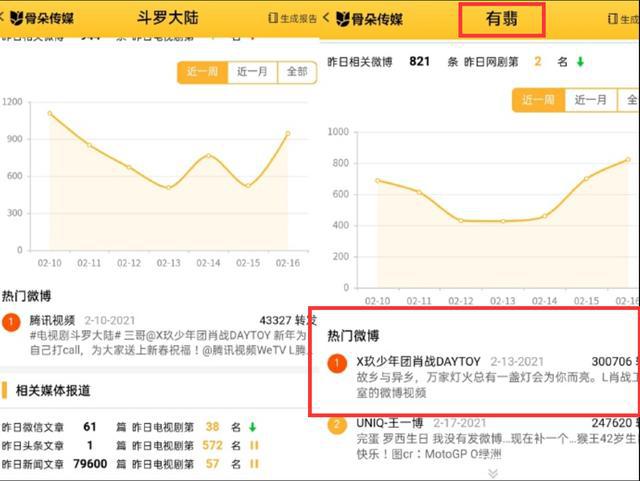Image resolution: width=640 pixels, height=481 pixels.
Task: Tap the back arrow on the 斗罗大陆 page
Action: click(x=10, y=18)
